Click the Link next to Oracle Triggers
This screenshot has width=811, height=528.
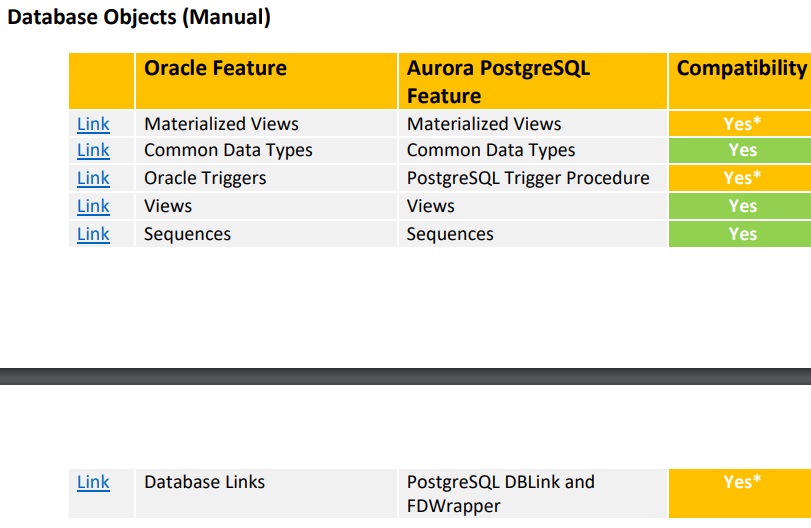(93, 178)
